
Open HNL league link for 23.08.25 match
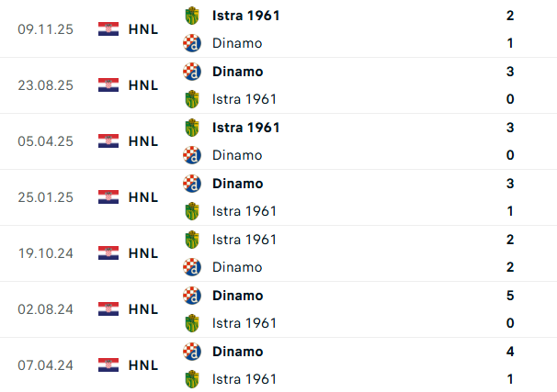(x=143, y=84)
